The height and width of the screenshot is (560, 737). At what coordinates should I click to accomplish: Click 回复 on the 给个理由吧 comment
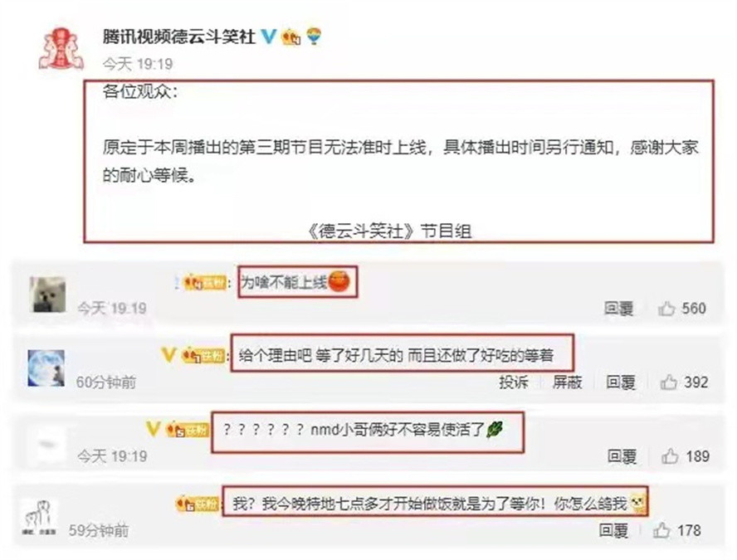621,382
